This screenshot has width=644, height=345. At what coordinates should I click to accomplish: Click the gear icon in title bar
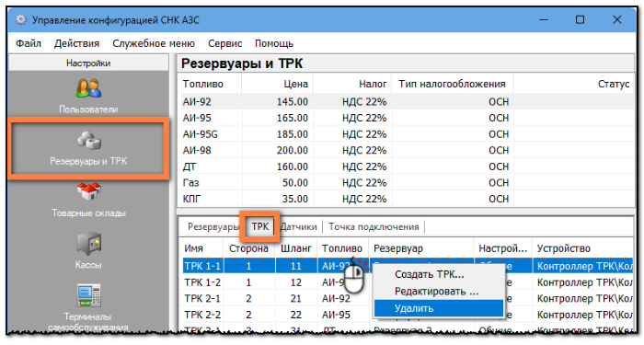[x=20, y=19]
